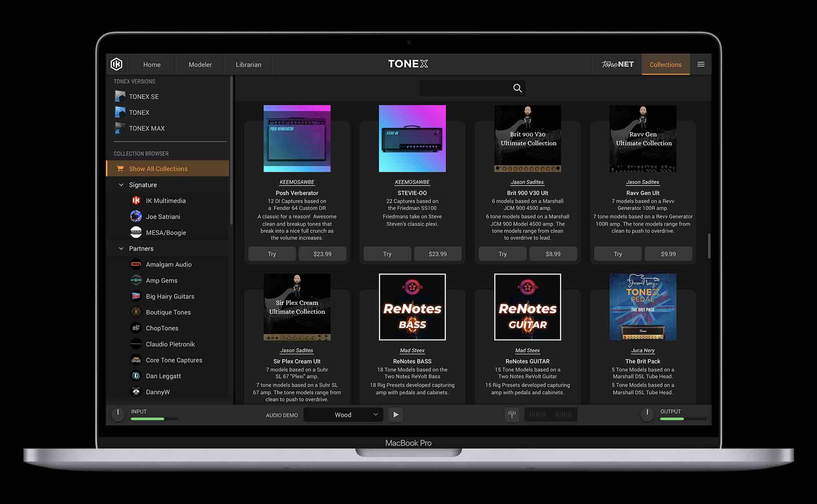Open the STEVIE-OO amp thumbnail
817x504 pixels.
[412, 139]
